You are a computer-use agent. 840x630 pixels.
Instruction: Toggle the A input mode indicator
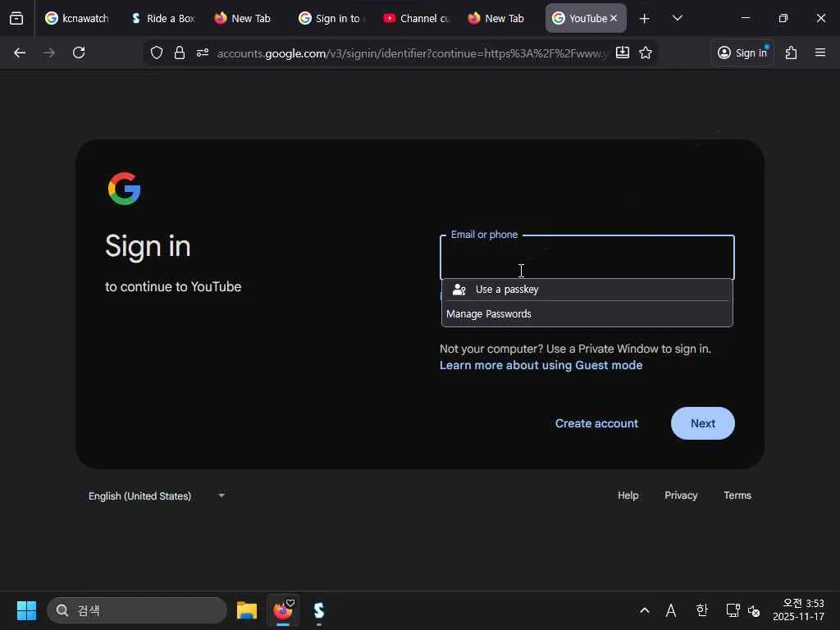[671, 610]
